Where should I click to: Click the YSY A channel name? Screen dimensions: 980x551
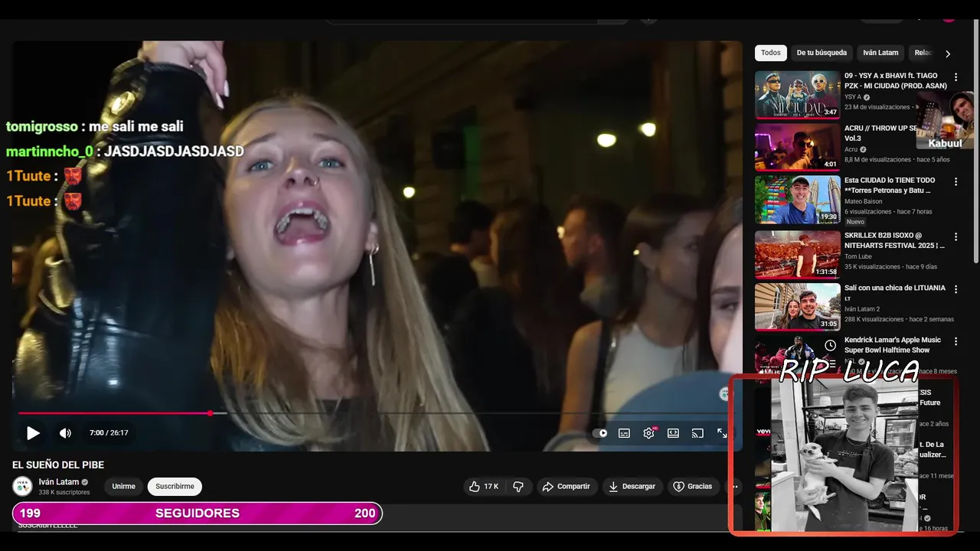pyautogui.click(x=853, y=97)
